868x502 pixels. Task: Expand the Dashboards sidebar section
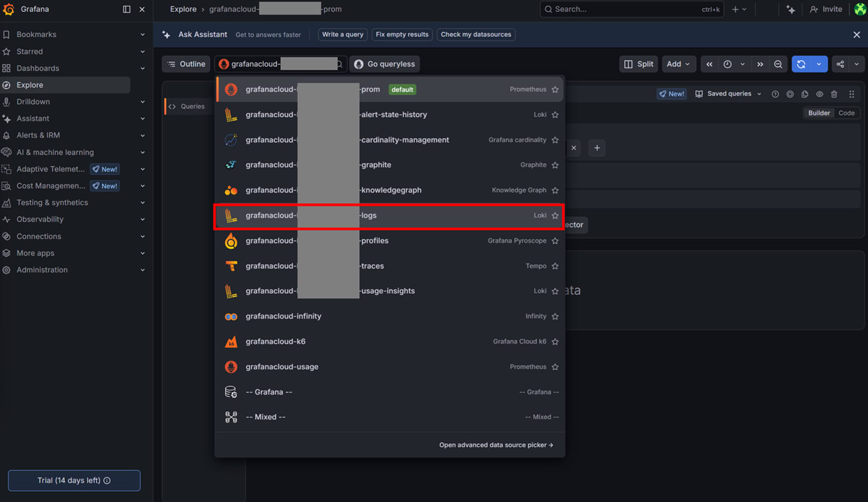pyautogui.click(x=142, y=68)
